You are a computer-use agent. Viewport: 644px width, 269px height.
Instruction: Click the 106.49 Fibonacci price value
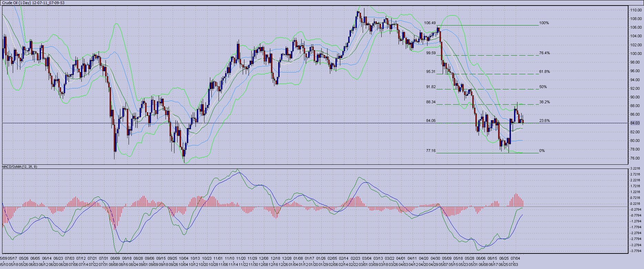(430, 23)
